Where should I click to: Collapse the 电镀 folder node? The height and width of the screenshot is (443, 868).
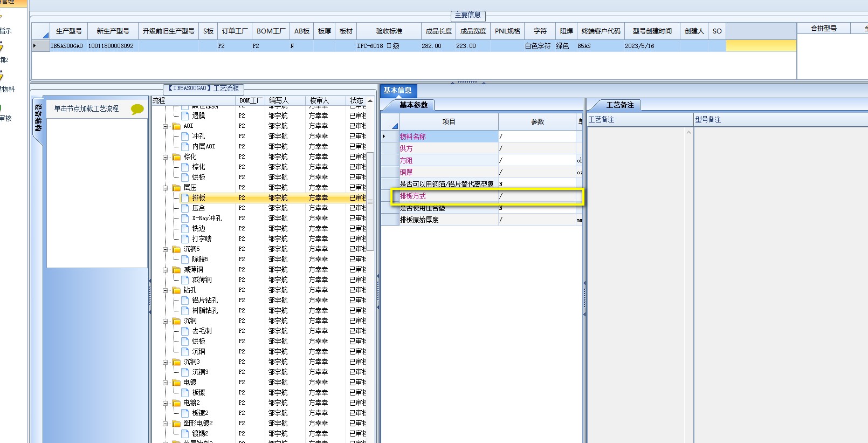tap(166, 383)
